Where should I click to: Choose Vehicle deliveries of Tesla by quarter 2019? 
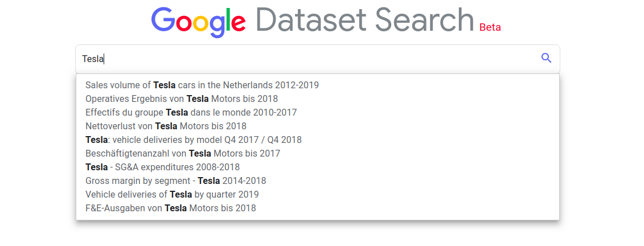pyautogui.click(x=317, y=194)
